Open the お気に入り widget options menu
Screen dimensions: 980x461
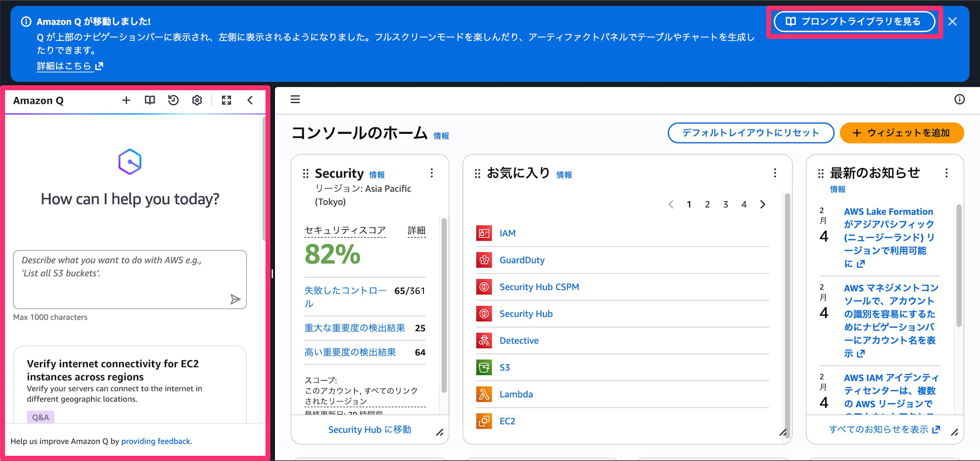[x=775, y=172]
